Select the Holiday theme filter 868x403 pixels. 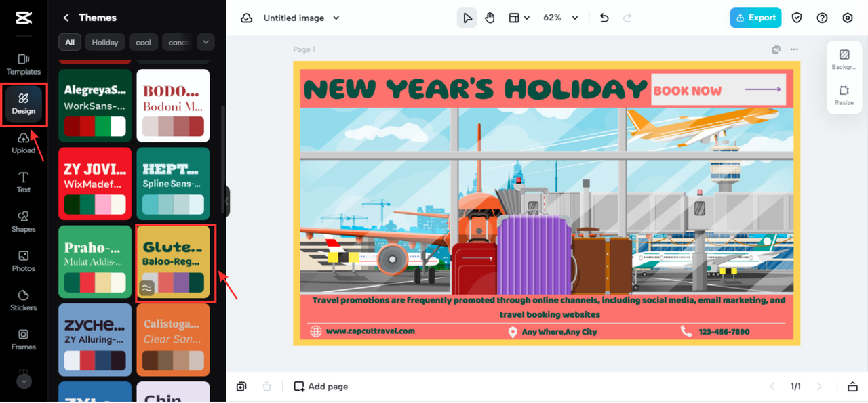(105, 42)
